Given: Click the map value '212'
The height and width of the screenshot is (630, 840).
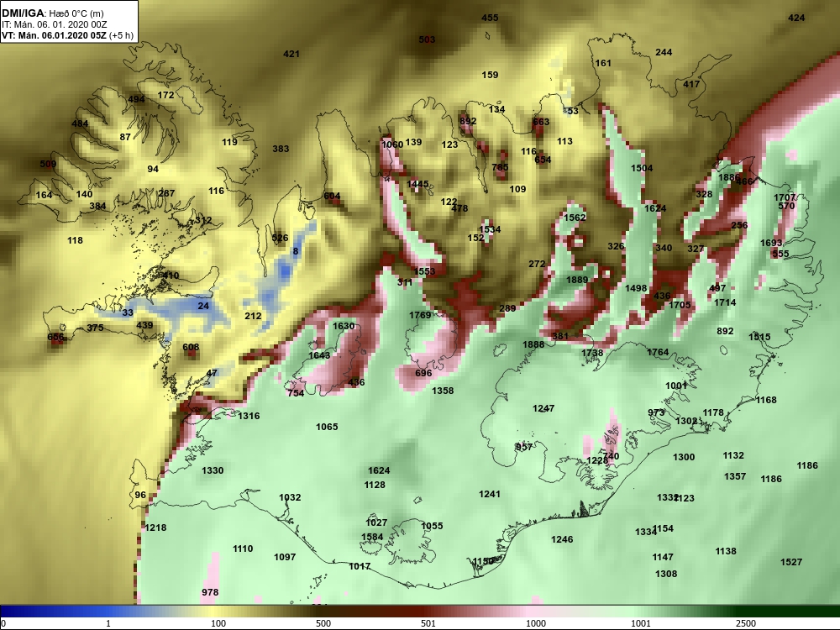Looking at the screenshot, I should (253, 316).
